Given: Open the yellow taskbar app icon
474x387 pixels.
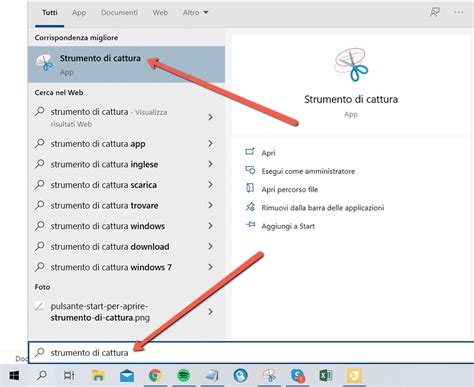Looking at the screenshot, I should click(x=354, y=376).
